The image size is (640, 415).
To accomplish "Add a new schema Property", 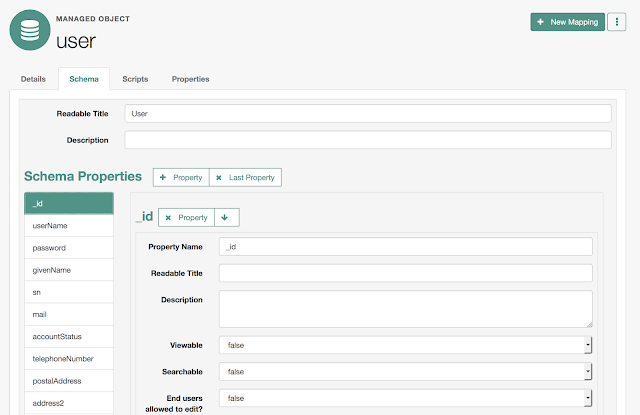I will click(x=181, y=178).
